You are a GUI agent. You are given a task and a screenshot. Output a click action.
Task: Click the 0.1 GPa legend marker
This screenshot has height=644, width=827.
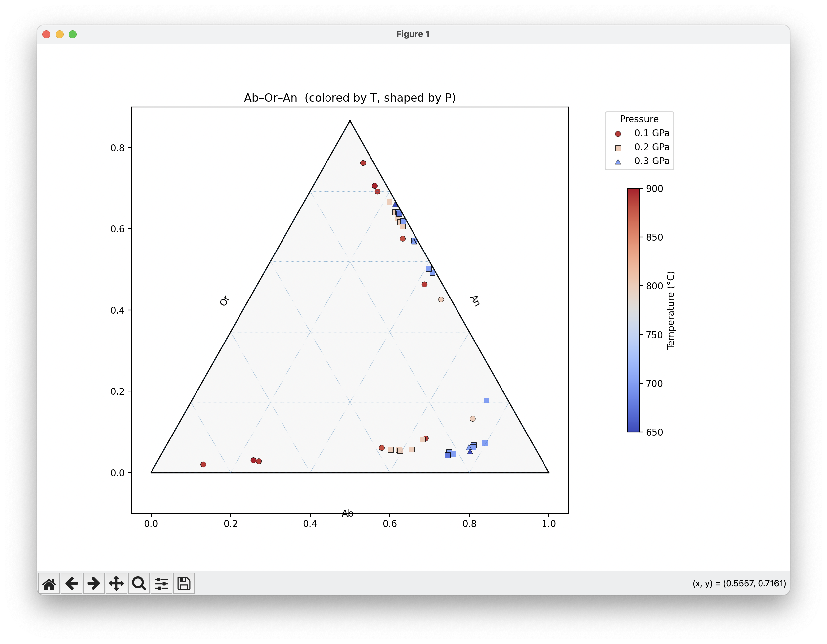click(x=618, y=134)
